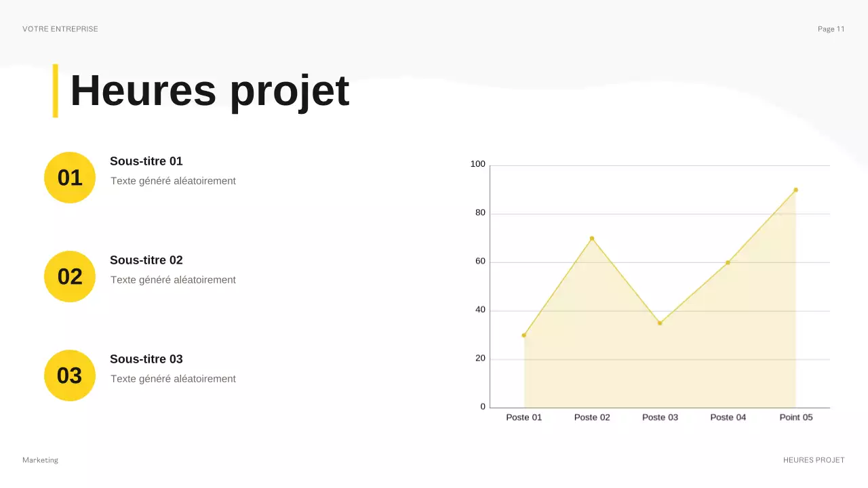Image resolution: width=868 pixels, height=488 pixels.
Task: Select the Point 05 category label
Action: (795, 417)
